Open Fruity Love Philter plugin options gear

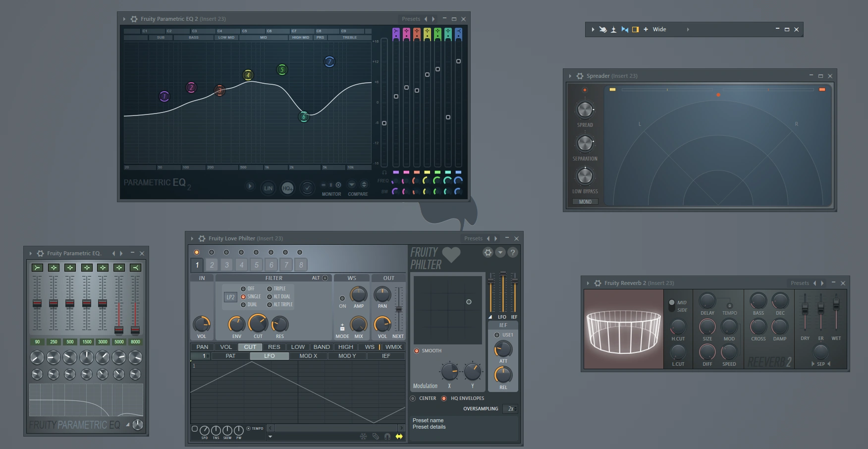tap(202, 238)
